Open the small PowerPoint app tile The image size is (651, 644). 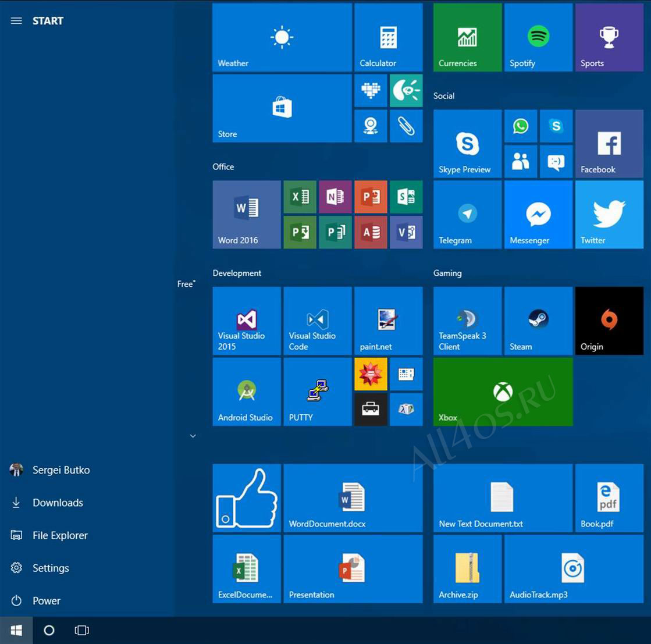[x=371, y=197]
